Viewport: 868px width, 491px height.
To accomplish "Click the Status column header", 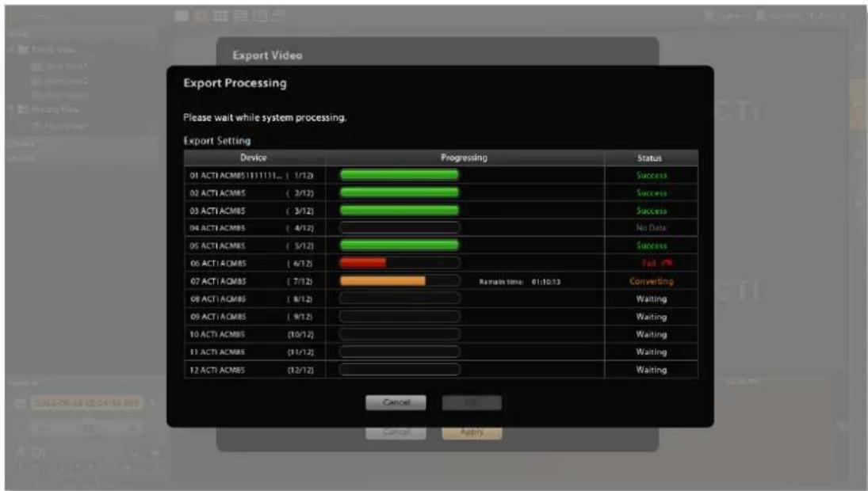I will (649, 158).
